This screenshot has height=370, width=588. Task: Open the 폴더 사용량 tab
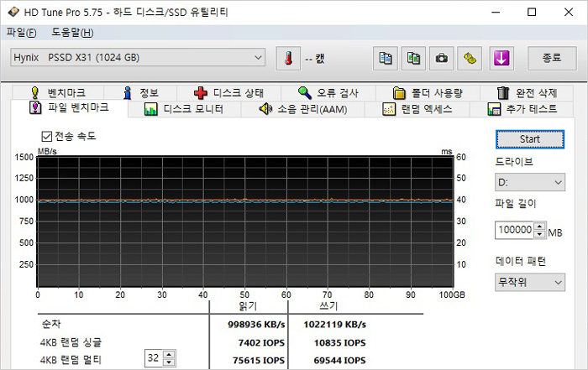pos(428,92)
